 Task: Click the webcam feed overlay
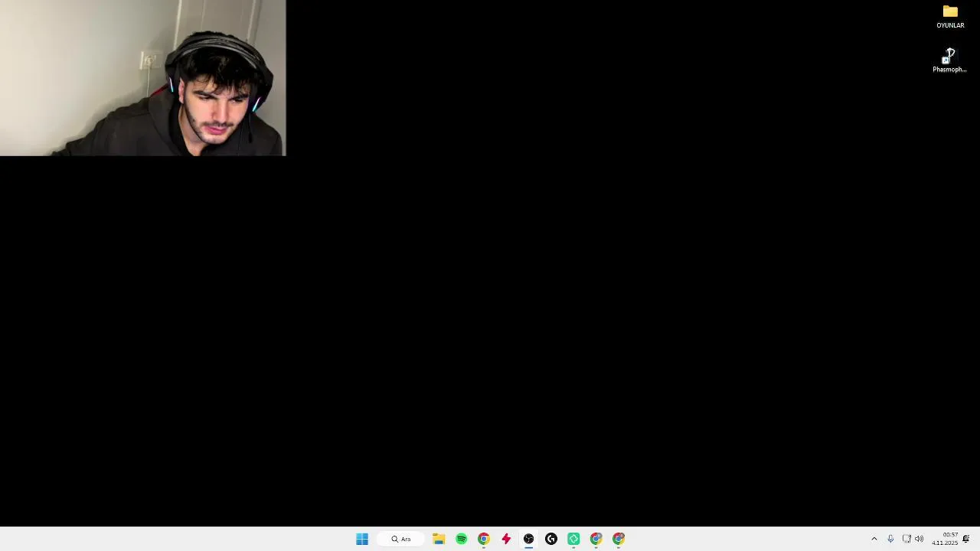coord(143,78)
